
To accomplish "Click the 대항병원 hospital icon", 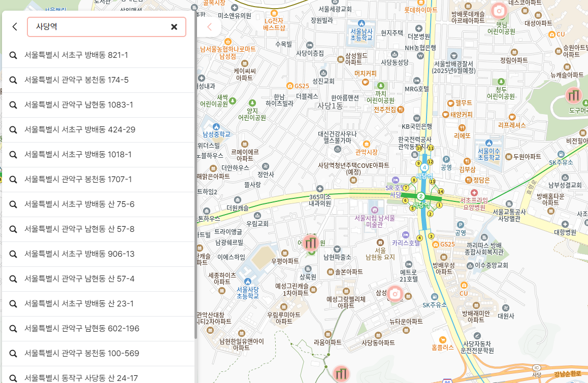I will (x=565, y=224).
